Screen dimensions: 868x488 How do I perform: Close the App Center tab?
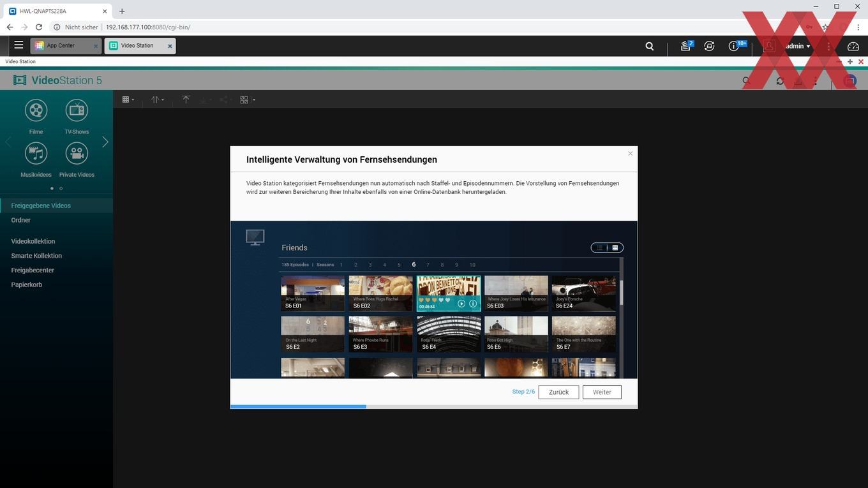[96, 46]
